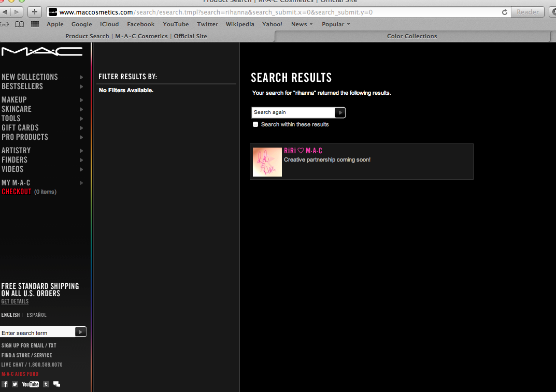
Task: Go to Checkout in the sidebar
Action: pos(16,192)
